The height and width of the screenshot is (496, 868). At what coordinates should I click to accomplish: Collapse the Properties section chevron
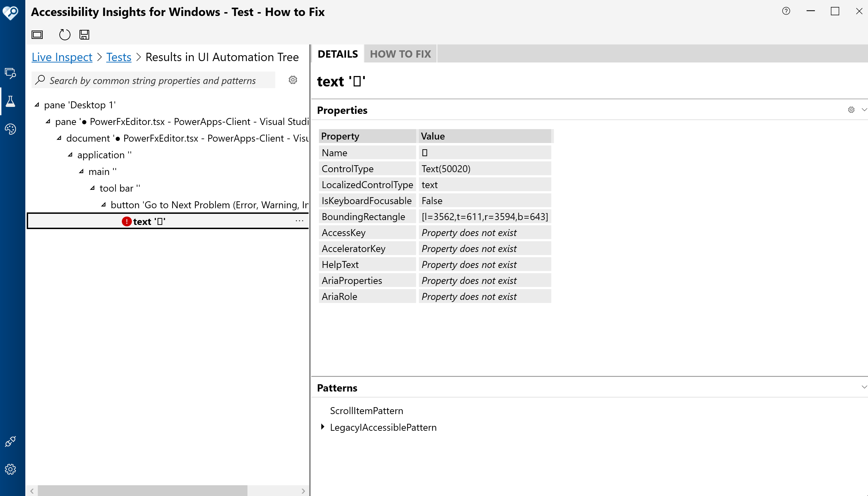864,110
